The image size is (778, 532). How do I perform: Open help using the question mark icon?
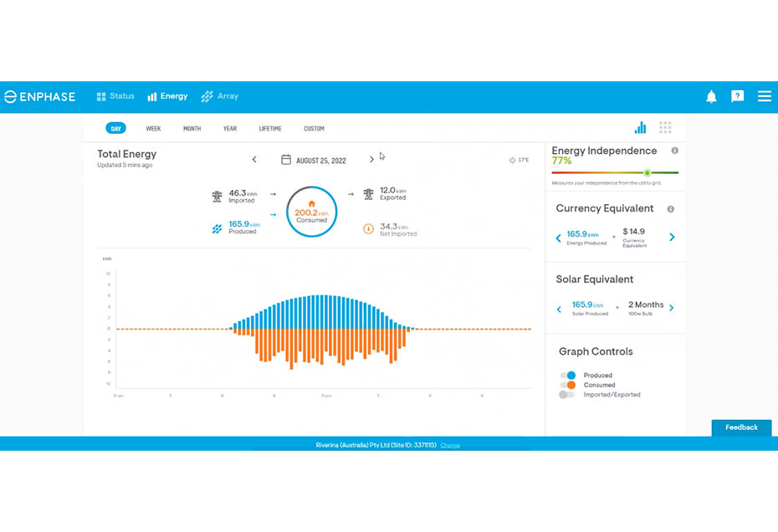coord(737,95)
